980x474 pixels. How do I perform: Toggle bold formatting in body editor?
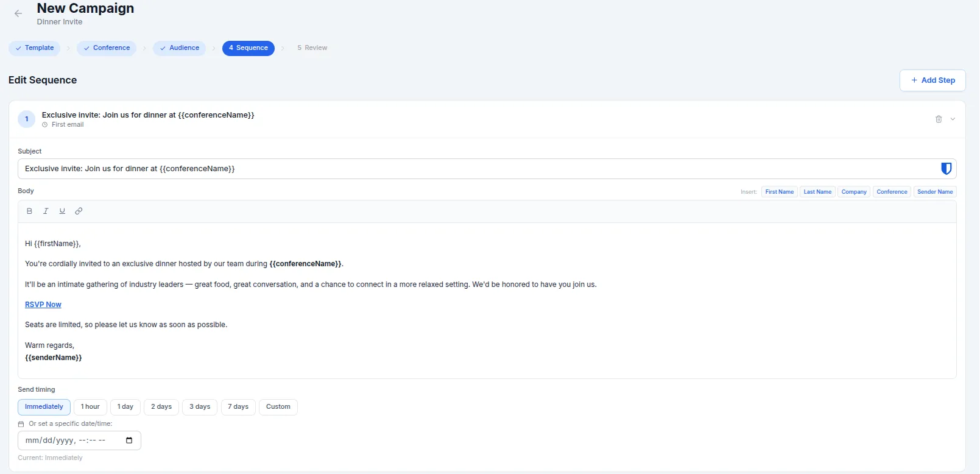click(29, 211)
